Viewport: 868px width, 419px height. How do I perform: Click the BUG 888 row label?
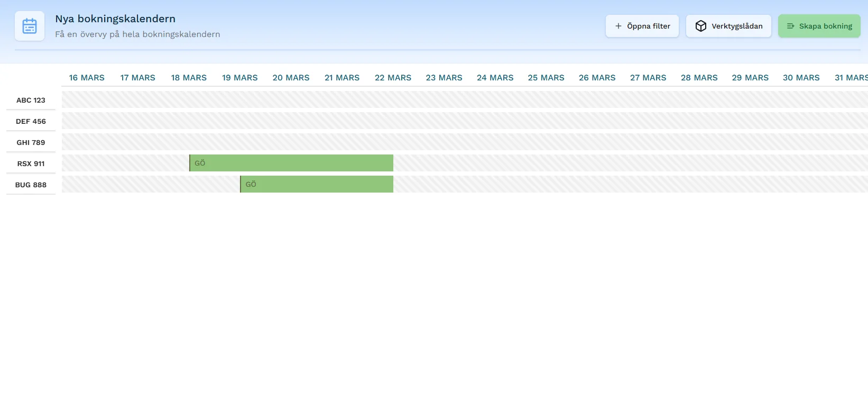31,185
